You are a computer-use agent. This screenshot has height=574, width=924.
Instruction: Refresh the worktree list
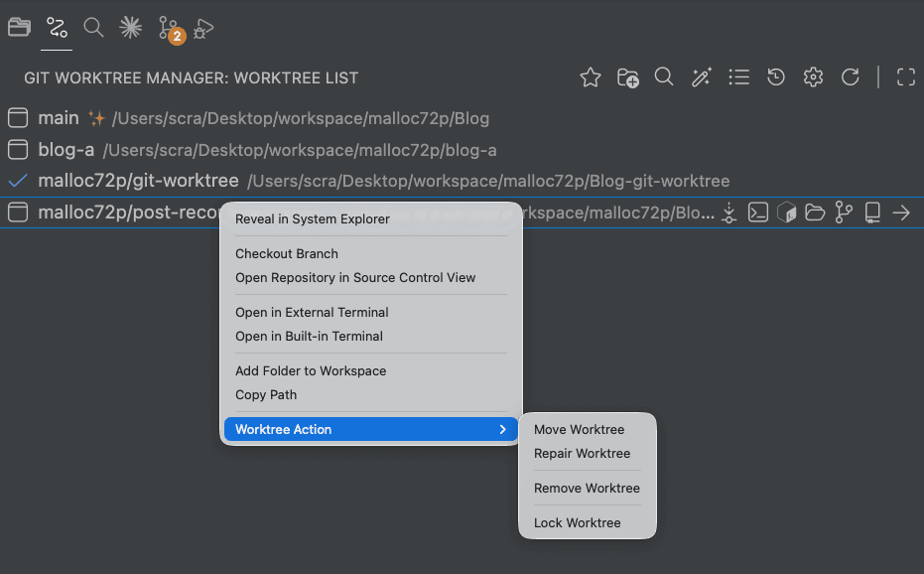coord(850,77)
